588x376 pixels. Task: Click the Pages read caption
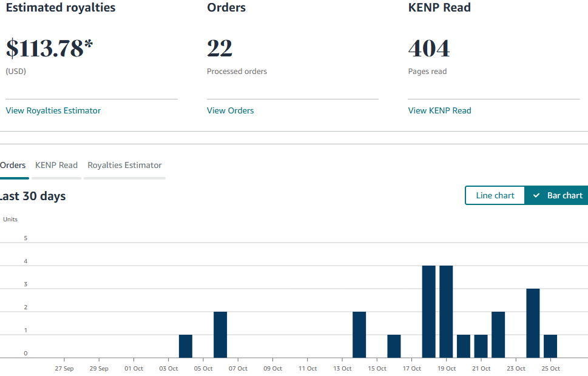point(428,71)
